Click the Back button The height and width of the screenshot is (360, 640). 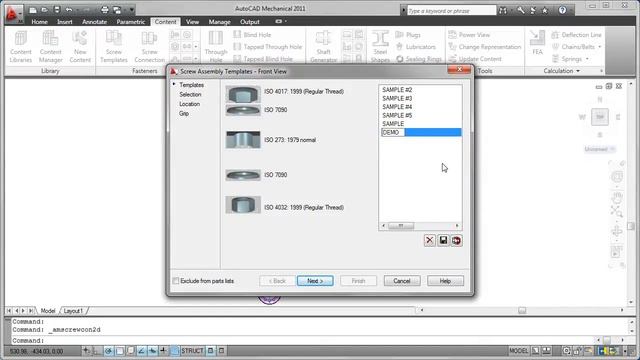pos(277,281)
